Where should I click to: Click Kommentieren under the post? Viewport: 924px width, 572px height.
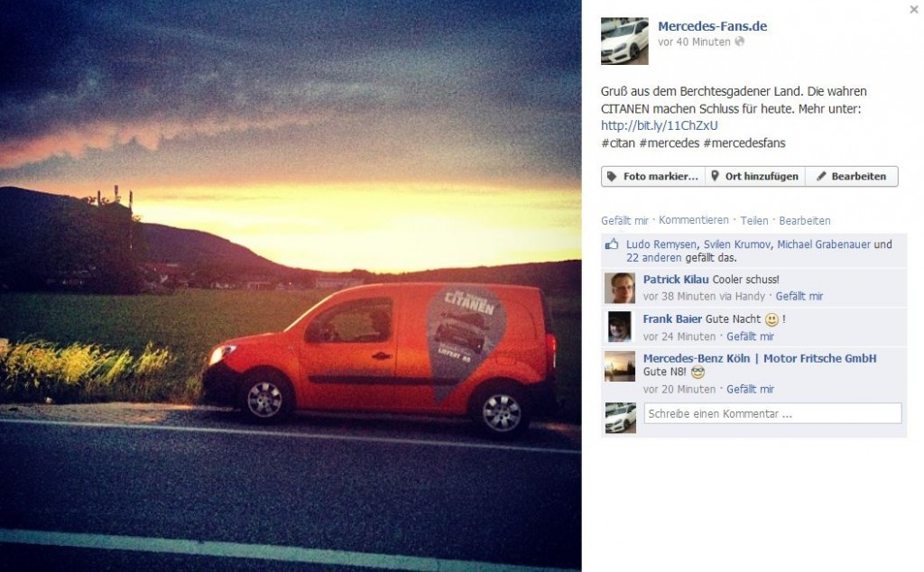[x=694, y=220]
